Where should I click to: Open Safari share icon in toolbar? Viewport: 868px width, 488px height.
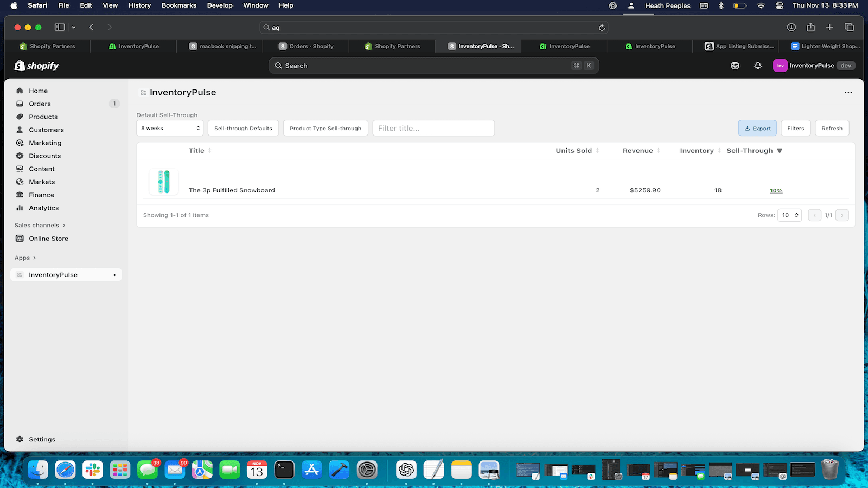[x=810, y=27]
